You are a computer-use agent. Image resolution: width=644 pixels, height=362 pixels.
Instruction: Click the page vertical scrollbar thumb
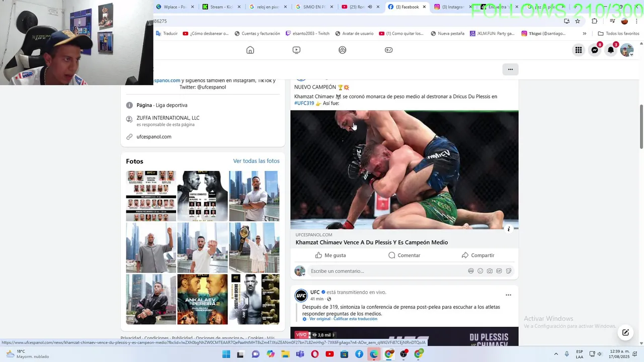(x=641, y=127)
